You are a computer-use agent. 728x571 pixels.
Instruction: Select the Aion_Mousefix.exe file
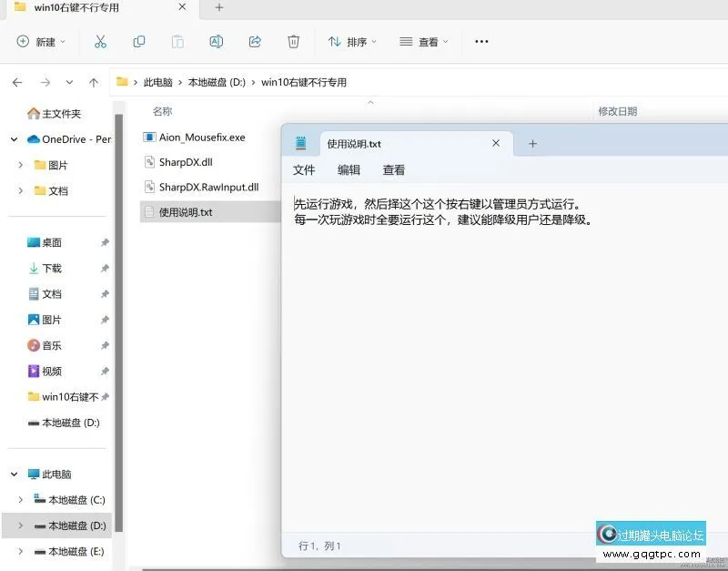(202, 138)
